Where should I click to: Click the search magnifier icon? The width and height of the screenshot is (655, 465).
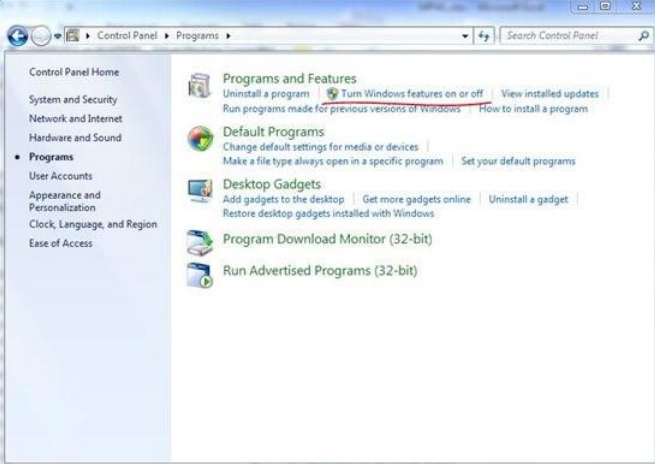point(643,36)
